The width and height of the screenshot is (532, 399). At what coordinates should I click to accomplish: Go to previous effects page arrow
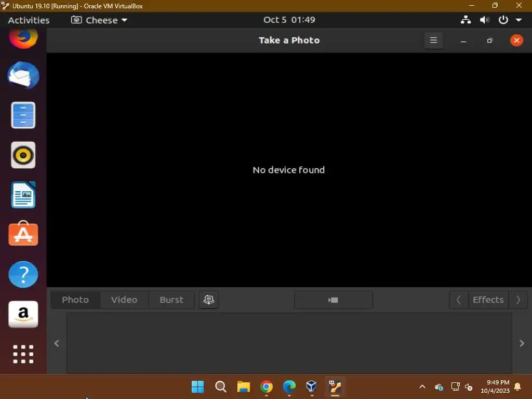pos(459,300)
